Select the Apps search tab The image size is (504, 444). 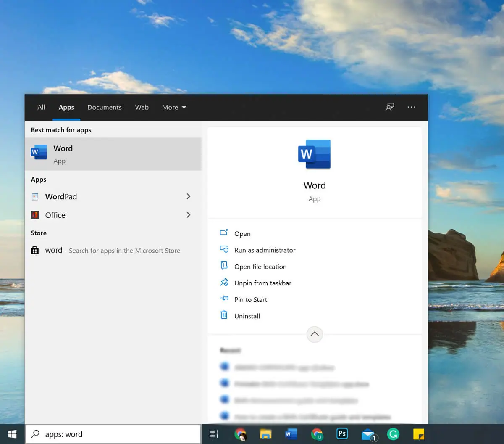click(66, 107)
